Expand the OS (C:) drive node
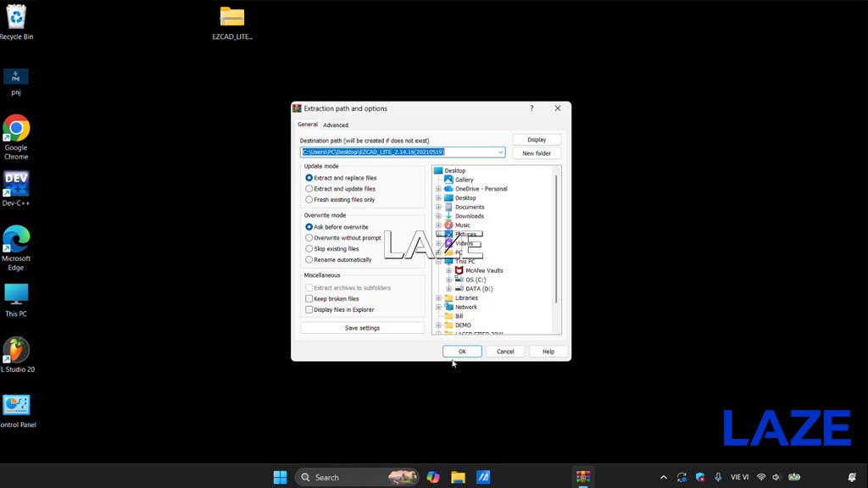 tap(449, 280)
